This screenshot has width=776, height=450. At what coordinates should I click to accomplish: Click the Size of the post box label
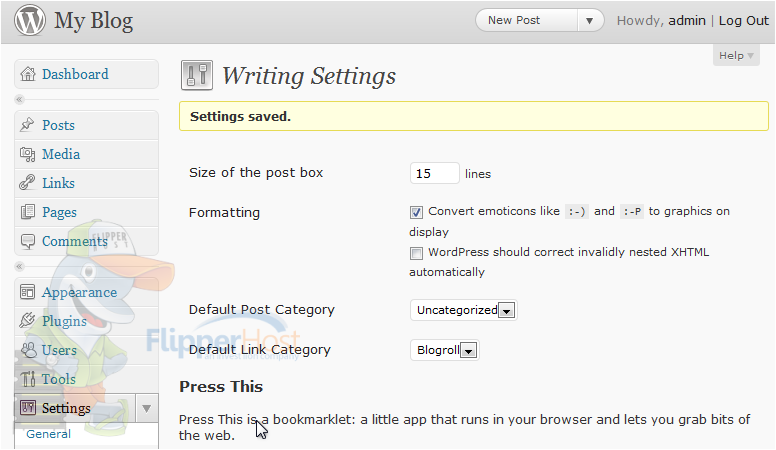pyautogui.click(x=256, y=173)
